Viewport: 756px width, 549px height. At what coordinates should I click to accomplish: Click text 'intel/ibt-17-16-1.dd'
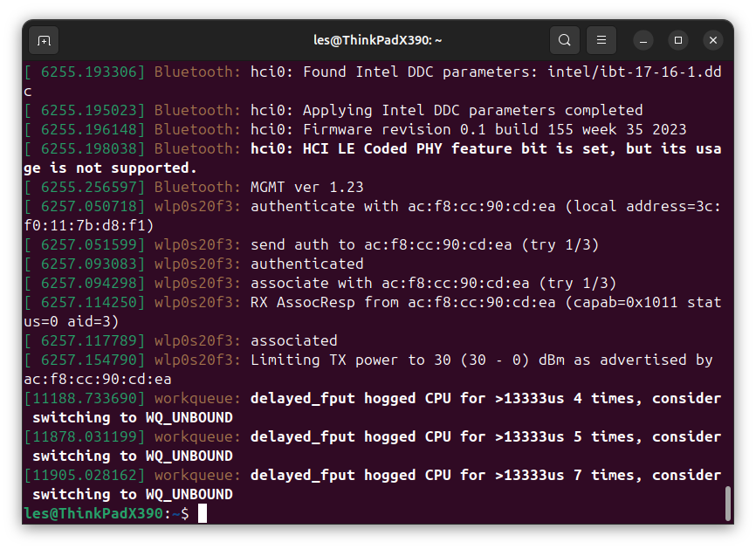click(x=635, y=72)
